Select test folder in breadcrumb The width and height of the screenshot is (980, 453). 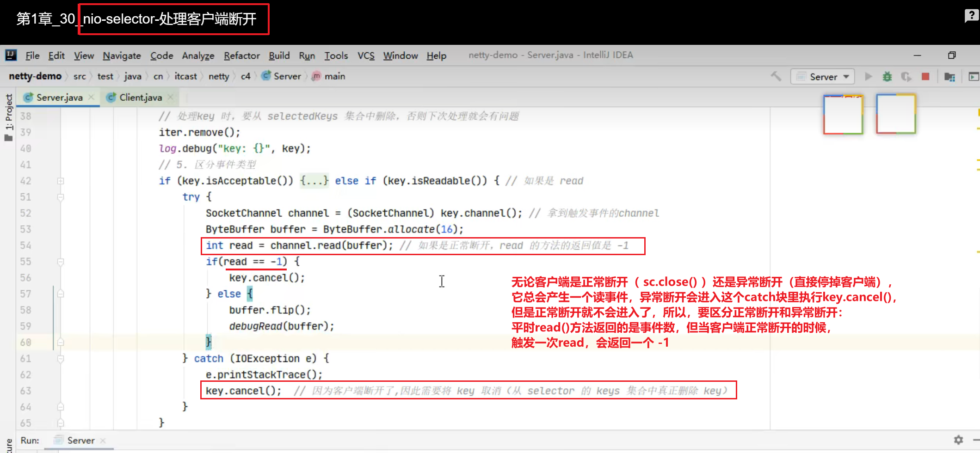point(105,76)
